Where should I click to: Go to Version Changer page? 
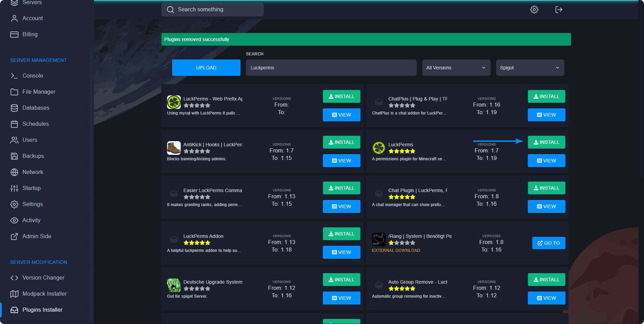(43, 278)
